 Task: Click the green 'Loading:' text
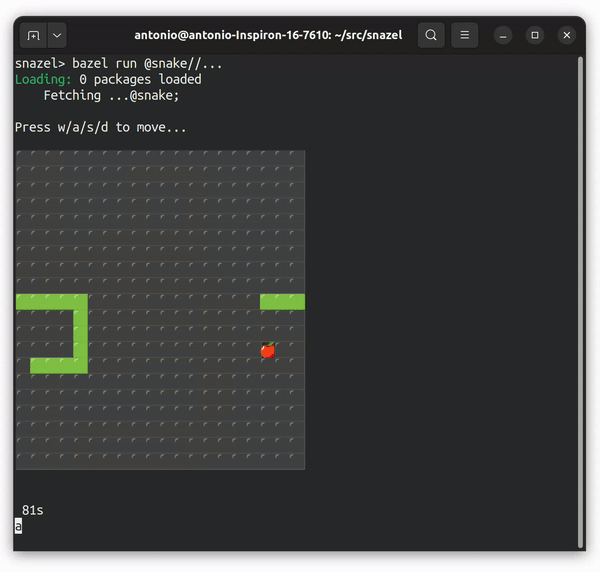click(x=43, y=80)
